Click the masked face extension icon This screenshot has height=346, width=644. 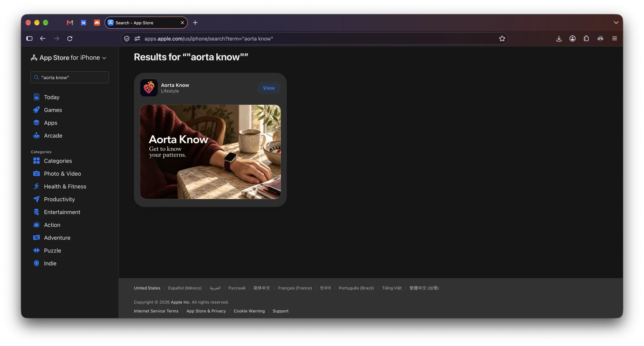pyautogui.click(x=600, y=38)
